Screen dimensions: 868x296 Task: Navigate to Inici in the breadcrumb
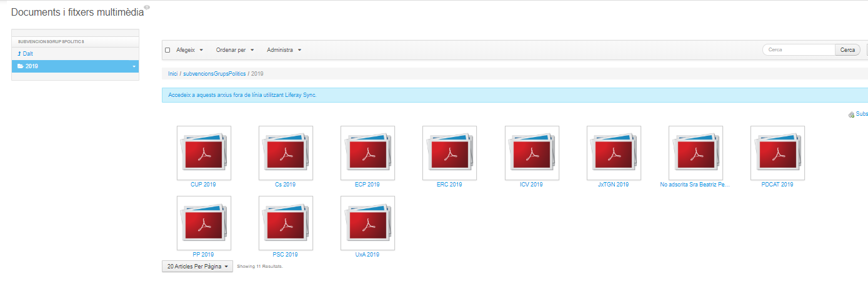[173, 74]
